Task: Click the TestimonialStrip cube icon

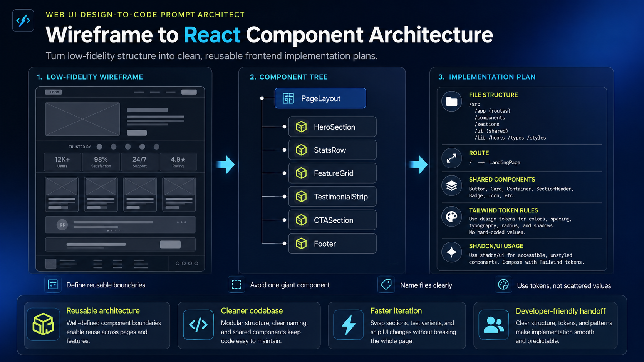Action: tap(301, 197)
